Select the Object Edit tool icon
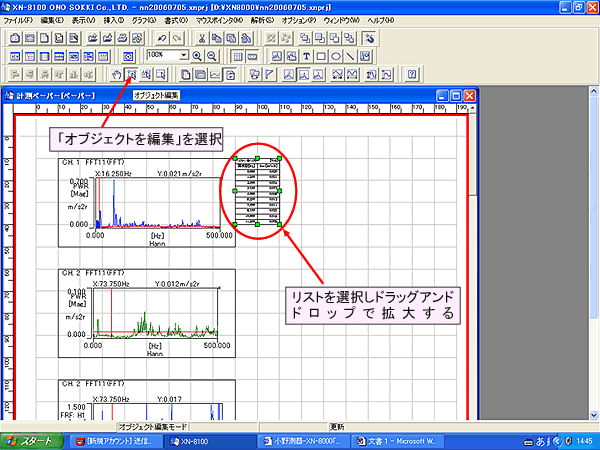 pos(131,74)
